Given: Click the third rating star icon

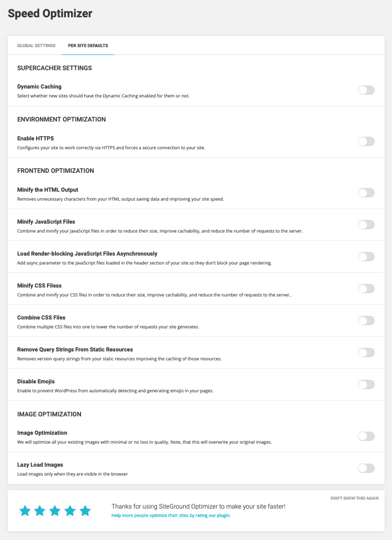Looking at the screenshot, I should [x=55, y=511].
